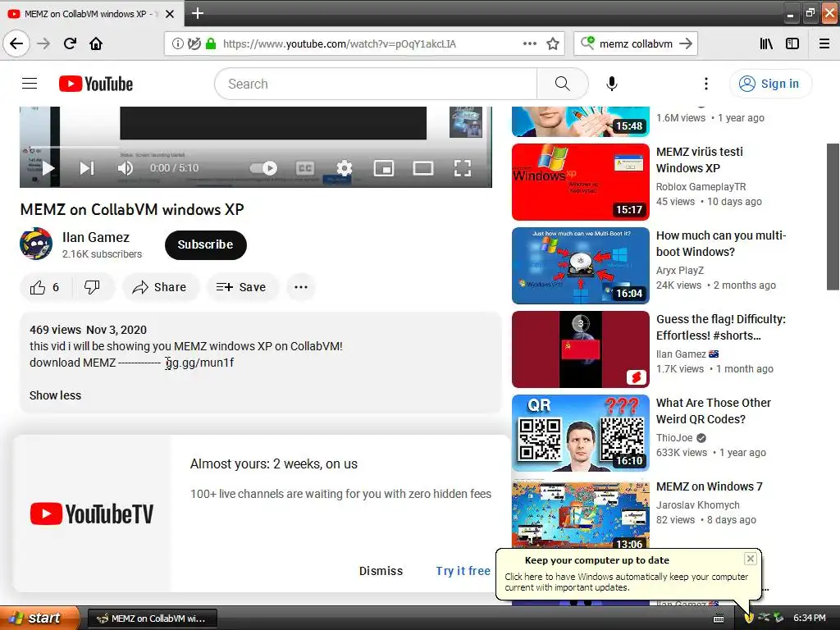Viewport: 840px width, 630px height.
Task: Open the Windows XP start menu
Action: (39, 618)
